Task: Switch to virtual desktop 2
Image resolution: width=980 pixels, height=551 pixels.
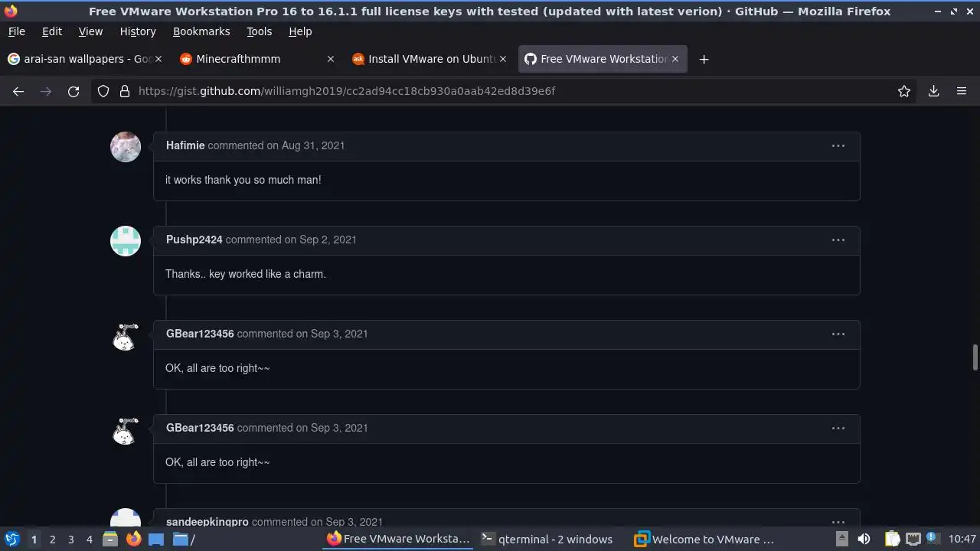Action: [x=52, y=539]
